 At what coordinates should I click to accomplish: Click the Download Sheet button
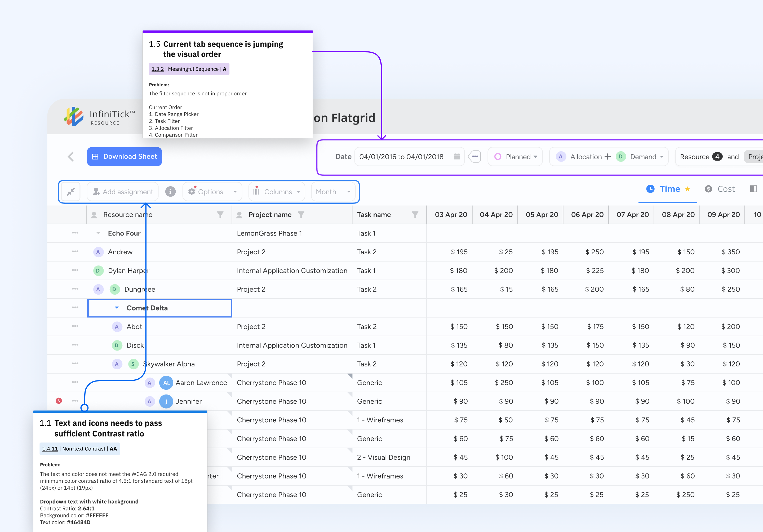[124, 157]
